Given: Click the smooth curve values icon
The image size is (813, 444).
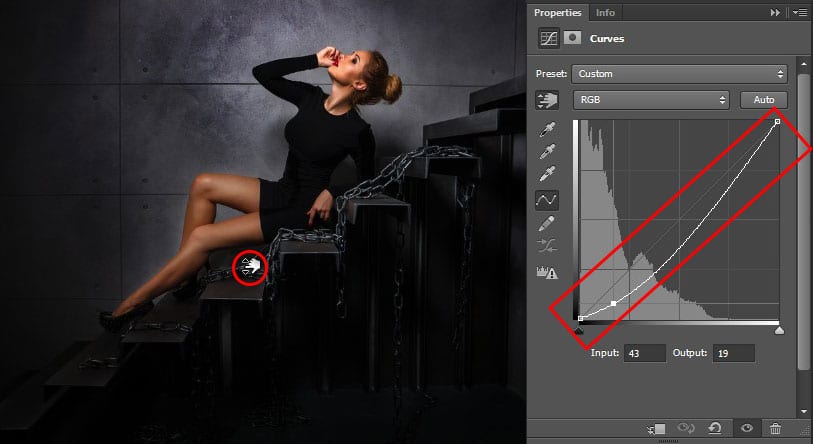Looking at the screenshot, I should [x=547, y=246].
